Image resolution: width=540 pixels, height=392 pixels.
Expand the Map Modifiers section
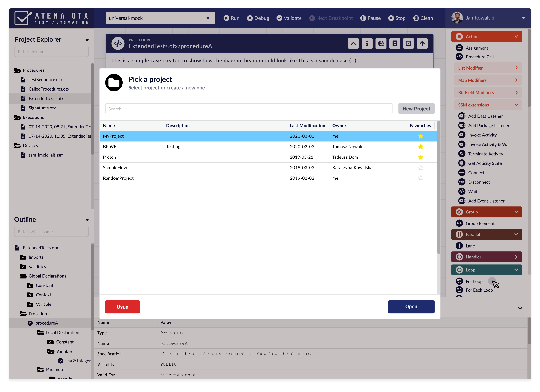[488, 80]
